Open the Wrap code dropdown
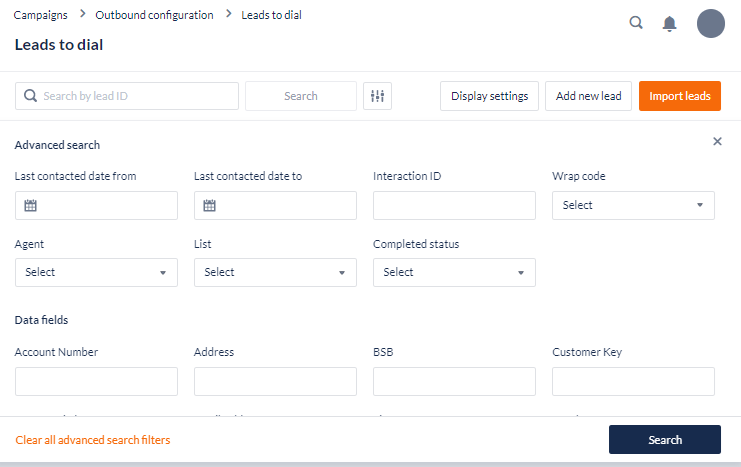This screenshot has width=741, height=467. tap(633, 205)
